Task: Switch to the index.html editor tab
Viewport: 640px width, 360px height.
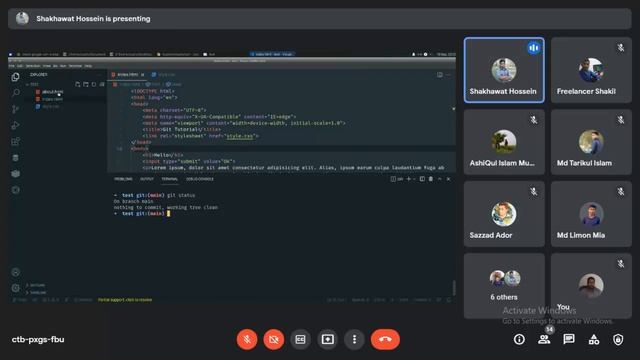Action: 128,75
